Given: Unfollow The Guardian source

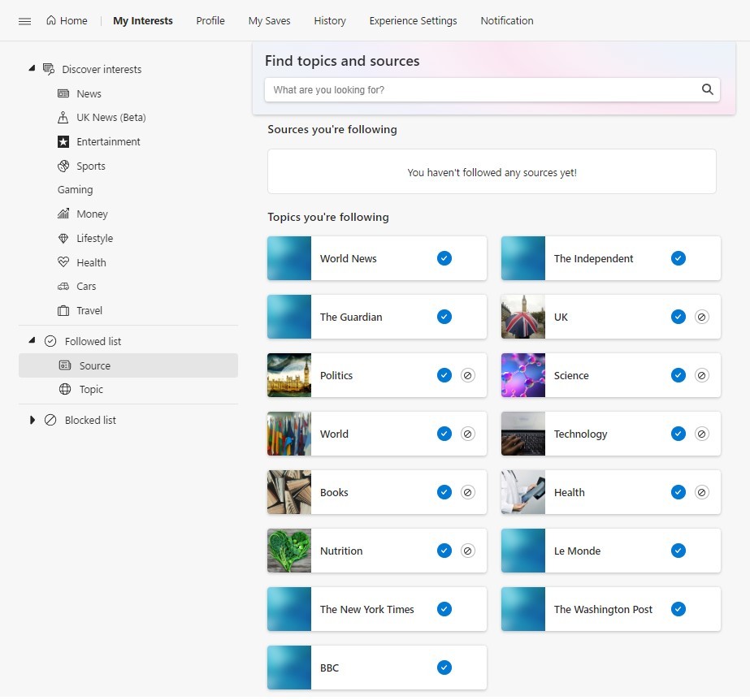Looking at the screenshot, I should click(x=444, y=317).
